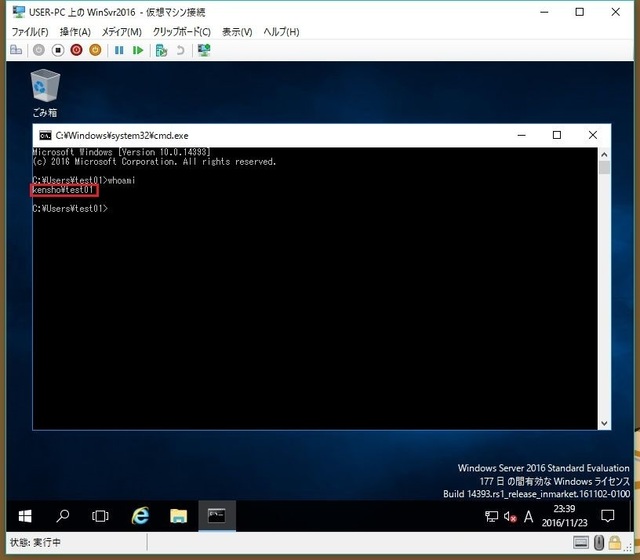
Task: Click the cmd.exe window vertical scrollbar
Action: click(603, 290)
